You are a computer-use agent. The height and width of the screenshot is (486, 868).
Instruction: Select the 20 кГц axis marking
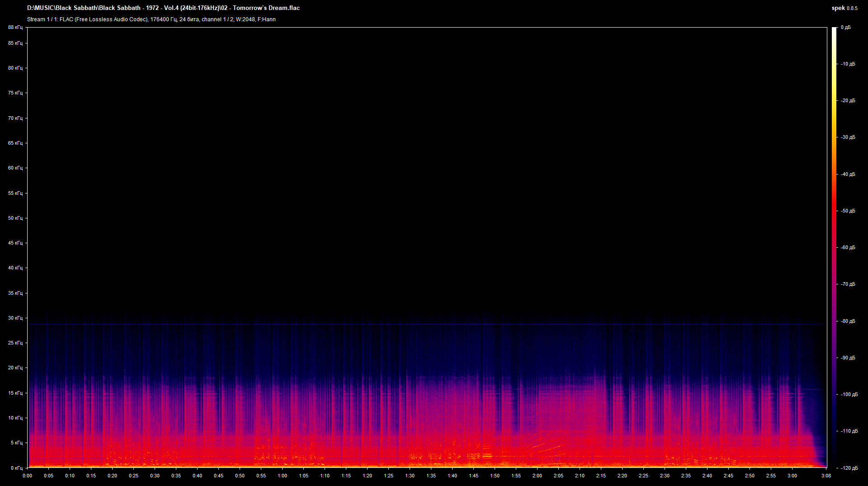(x=15, y=368)
